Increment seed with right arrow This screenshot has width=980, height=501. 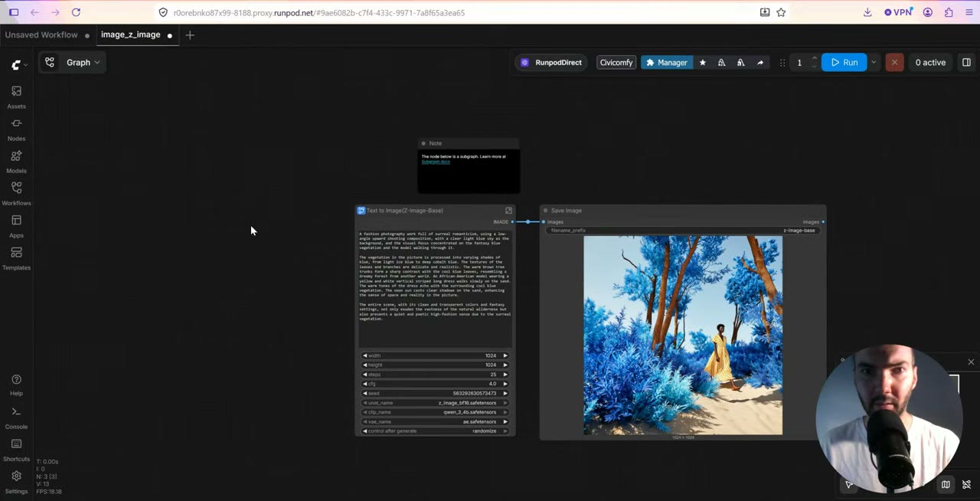coord(505,393)
